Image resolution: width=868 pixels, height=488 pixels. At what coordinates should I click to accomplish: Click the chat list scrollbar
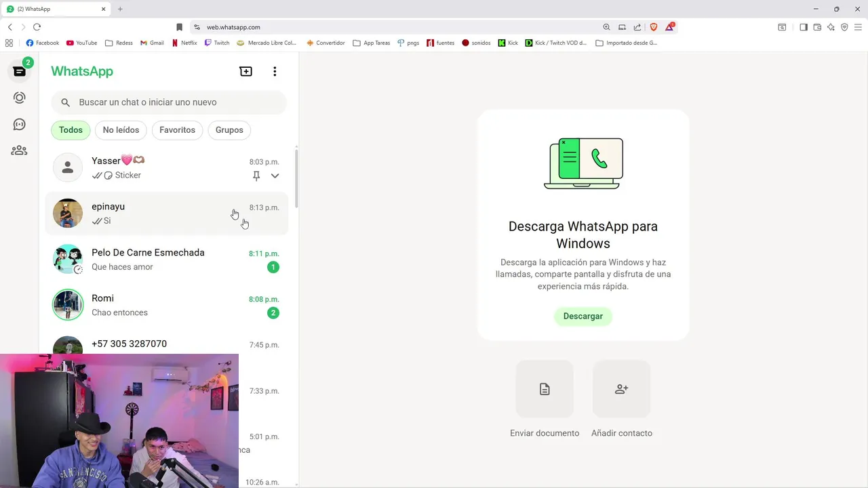point(296,178)
